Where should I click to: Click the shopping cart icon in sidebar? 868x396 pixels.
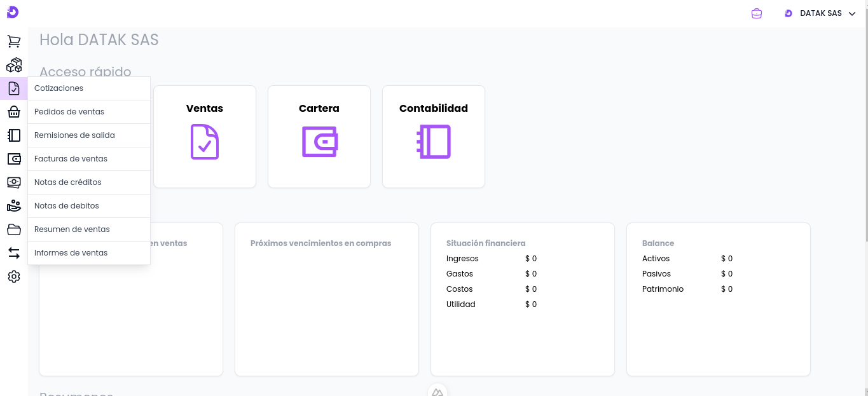tap(14, 41)
